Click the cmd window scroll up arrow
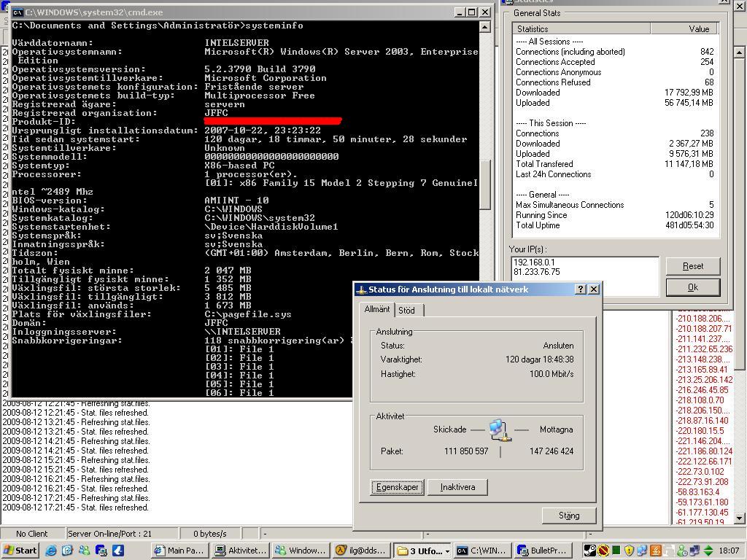Screen dimensions: 747x560 coord(484,27)
